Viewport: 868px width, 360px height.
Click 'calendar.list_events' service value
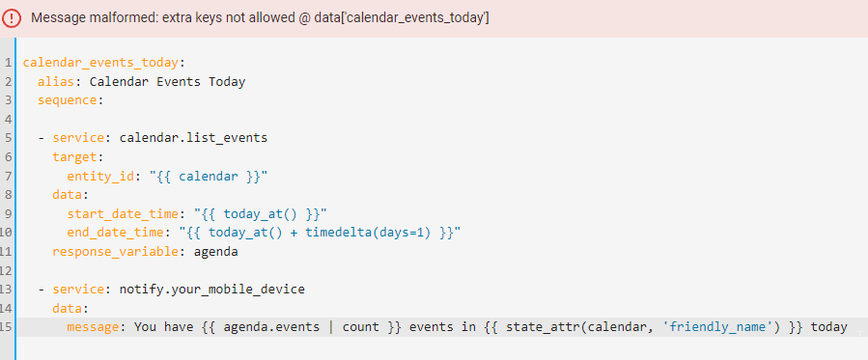click(x=193, y=138)
